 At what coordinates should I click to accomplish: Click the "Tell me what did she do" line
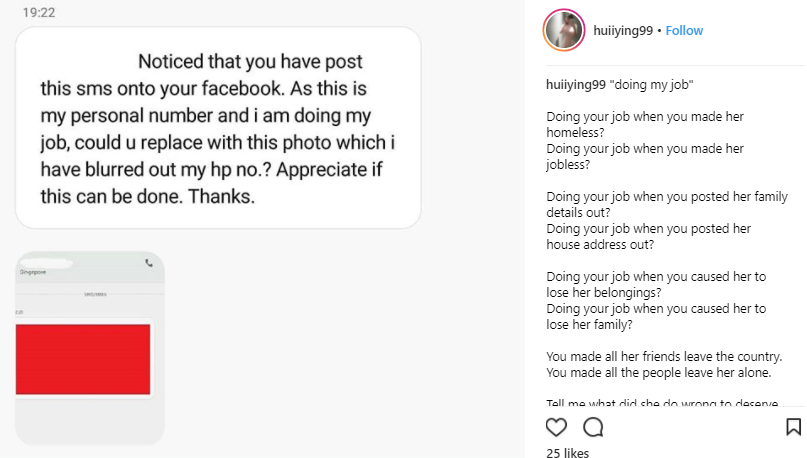click(x=661, y=403)
